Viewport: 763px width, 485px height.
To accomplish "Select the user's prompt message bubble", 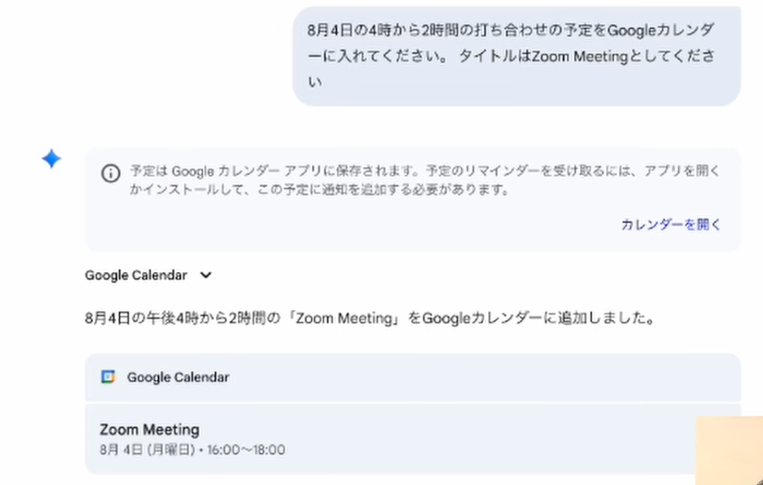I will tap(516, 56).
